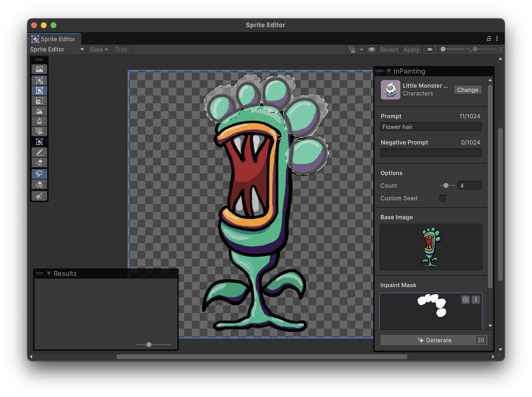Select the Lasso mask tool

39,174
